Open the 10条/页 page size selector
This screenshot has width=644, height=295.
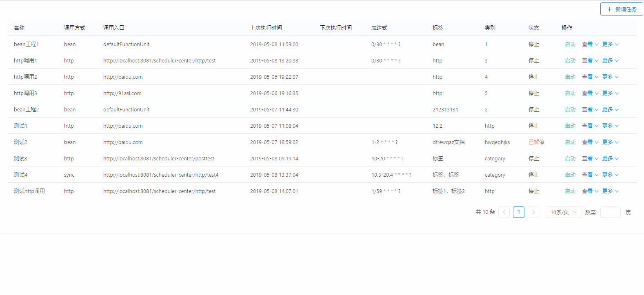pos(563,212)
